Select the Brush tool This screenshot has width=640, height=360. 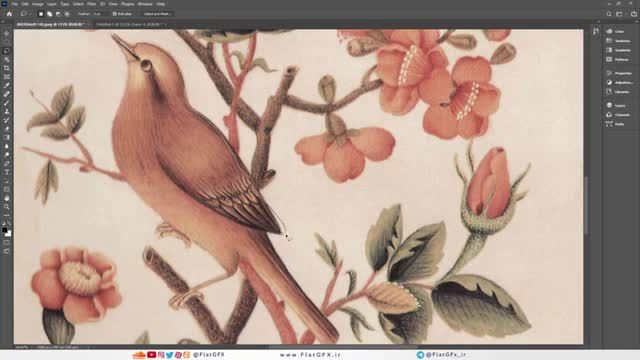coord(7,103)
